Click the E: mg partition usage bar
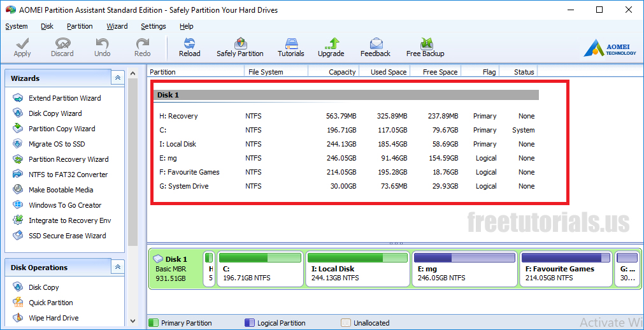 [x=464, y=258]
